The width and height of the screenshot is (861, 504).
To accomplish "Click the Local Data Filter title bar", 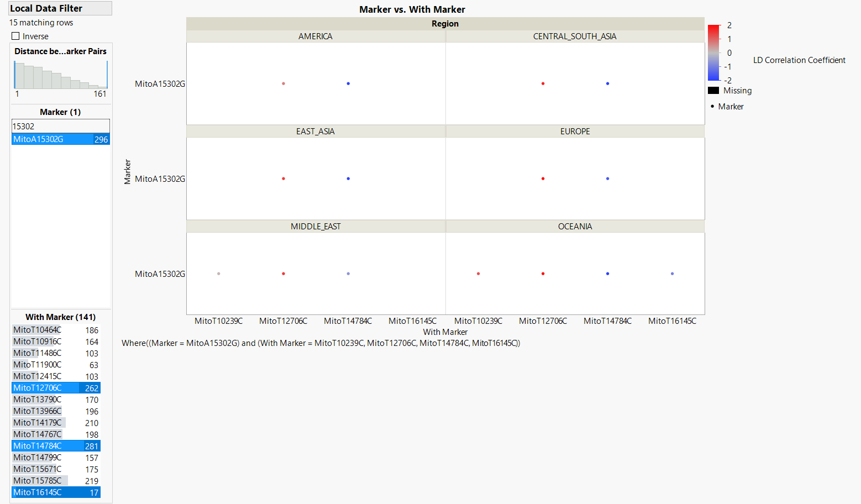I will coord(45,8).
